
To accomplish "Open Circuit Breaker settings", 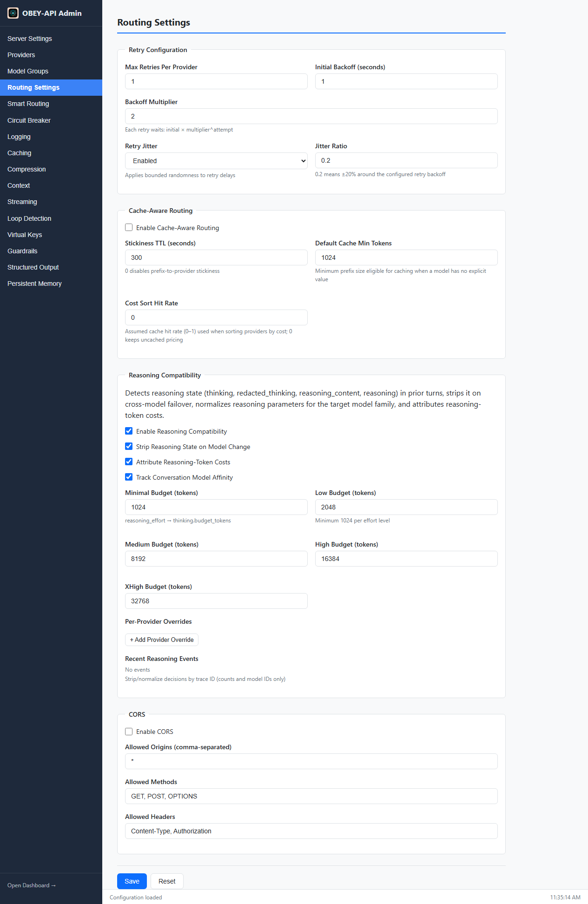I will pos(51,120).
